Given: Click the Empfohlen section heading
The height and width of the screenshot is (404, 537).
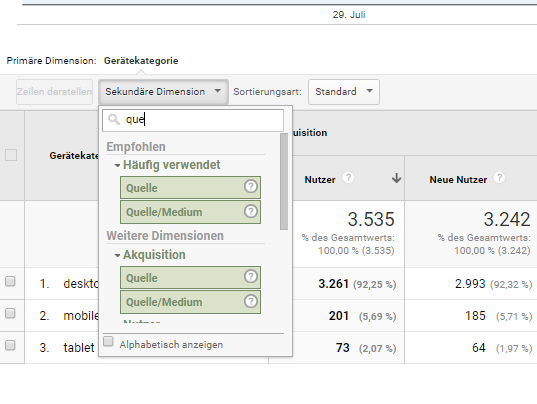Looking at the screenshot, I should (x=136, y=147).
